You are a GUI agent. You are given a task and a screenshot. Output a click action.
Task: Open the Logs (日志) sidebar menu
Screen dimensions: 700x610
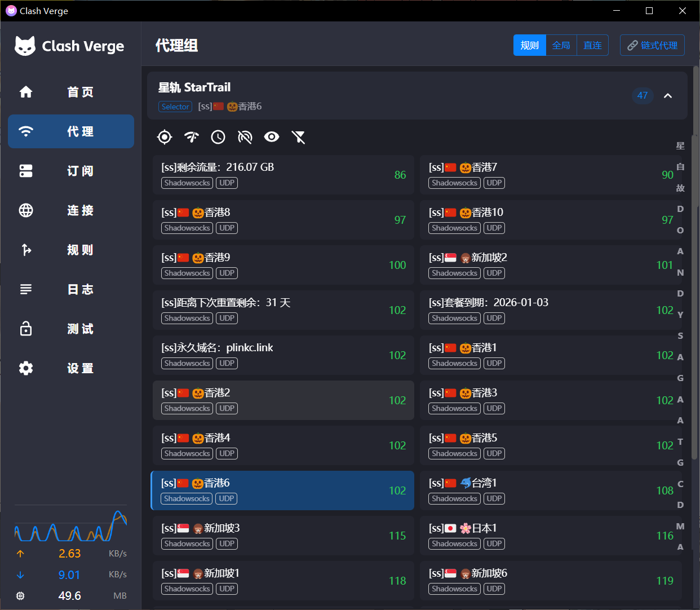(71, 289)
